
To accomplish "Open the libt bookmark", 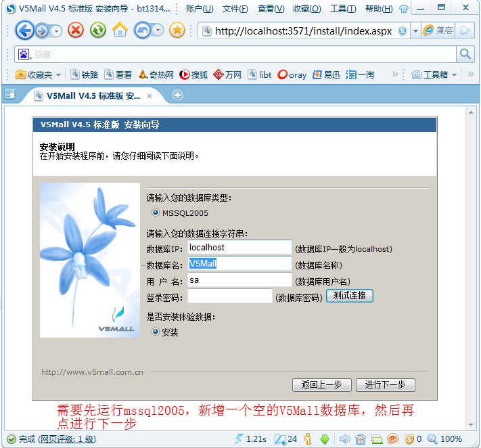I will click(260, 74).
